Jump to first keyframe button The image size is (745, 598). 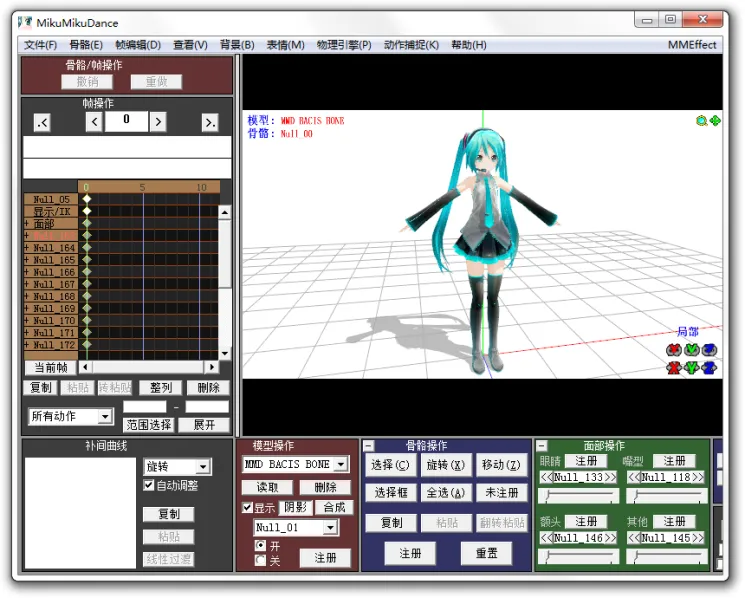(42, 123)
